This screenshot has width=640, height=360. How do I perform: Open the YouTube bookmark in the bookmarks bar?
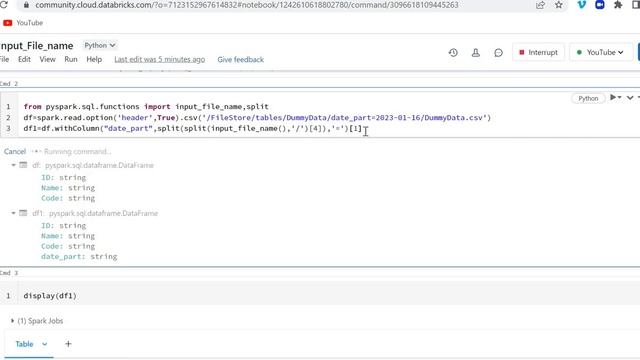23,23
